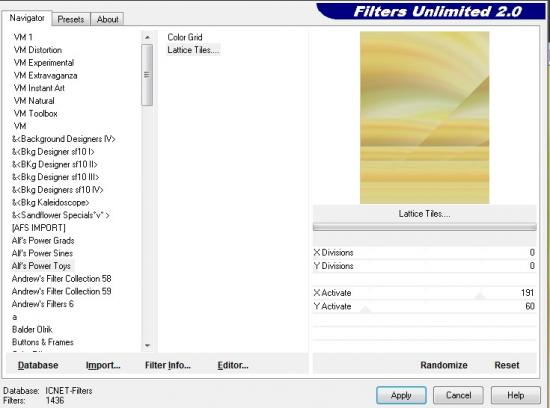550x408 pixels.
Task: Switch to the Navigator tab
Action: [x=27, y=18]
